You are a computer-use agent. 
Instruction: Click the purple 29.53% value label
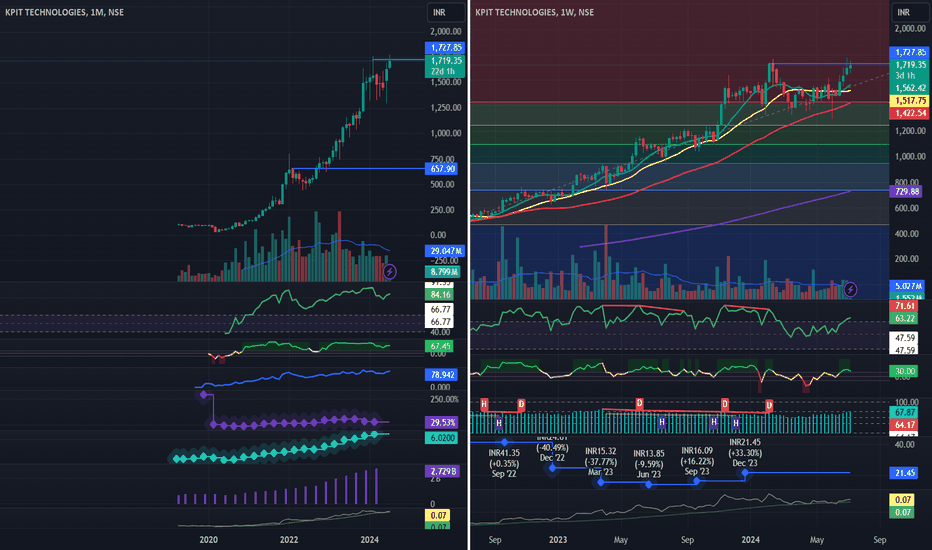pyautogui.click(x=442, y=423)
